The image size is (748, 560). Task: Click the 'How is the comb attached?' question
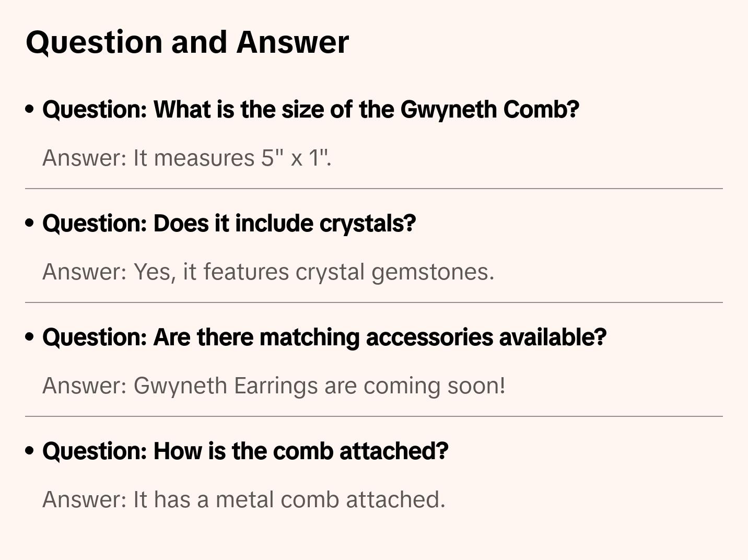coord(245,451)
